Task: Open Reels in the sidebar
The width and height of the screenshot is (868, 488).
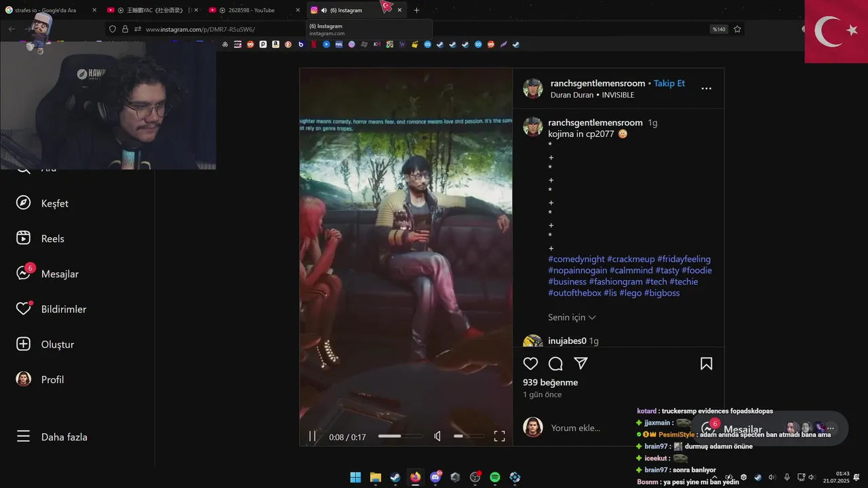Action: tap(40, 239)
